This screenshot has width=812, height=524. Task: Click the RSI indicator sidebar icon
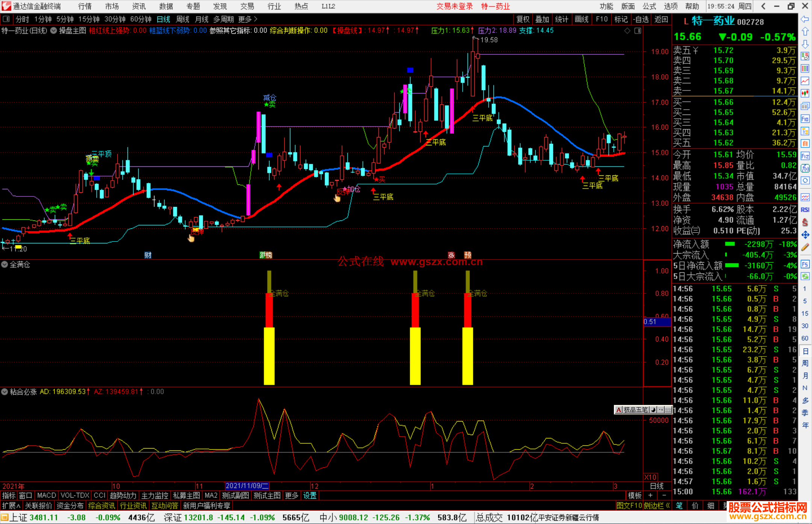(805, 210)
